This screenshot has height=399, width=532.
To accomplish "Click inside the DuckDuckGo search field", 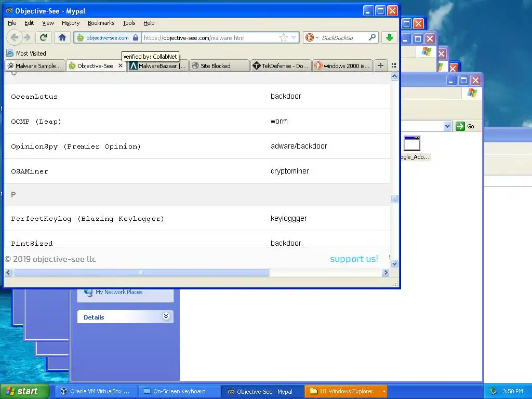I will coord(343,37).
